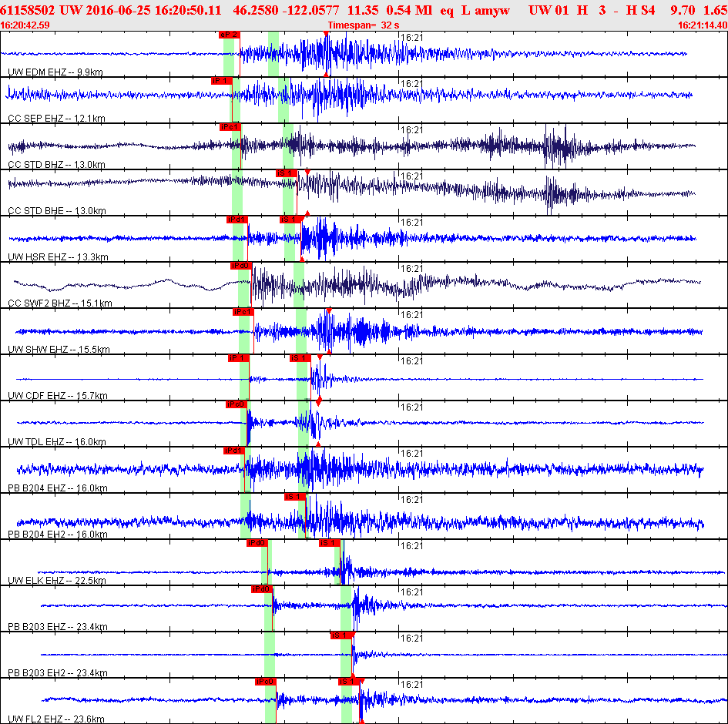Image resolution: width=728 pixels, height=724 pixels.
Task: Click the longitude value -122.0577 in header
Action: tap(309, 10)
